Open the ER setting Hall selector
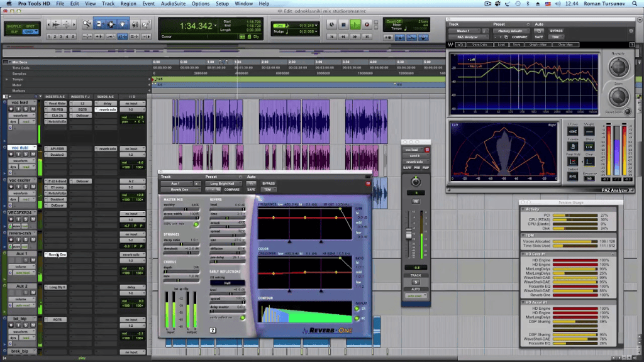The height and width of the screenshot is (362, 644). (x=227, y=283)
